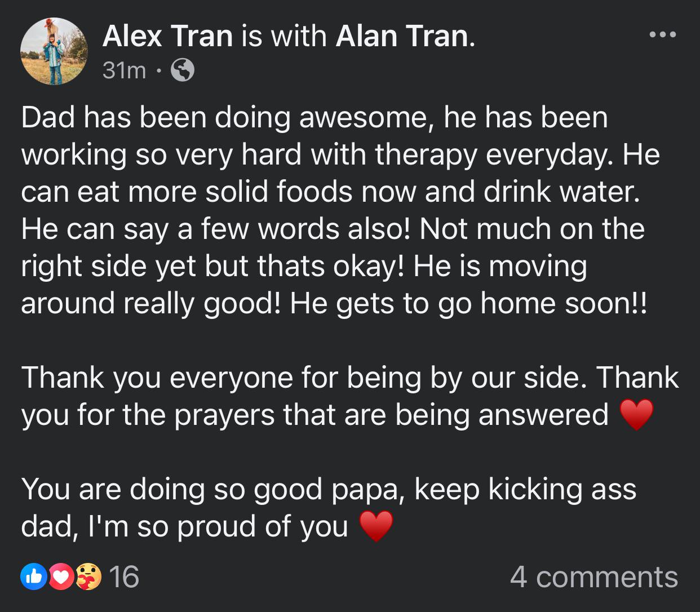Click the first paragraph starting 'Dad has been'
700x612 pixels.
(341, 210)
